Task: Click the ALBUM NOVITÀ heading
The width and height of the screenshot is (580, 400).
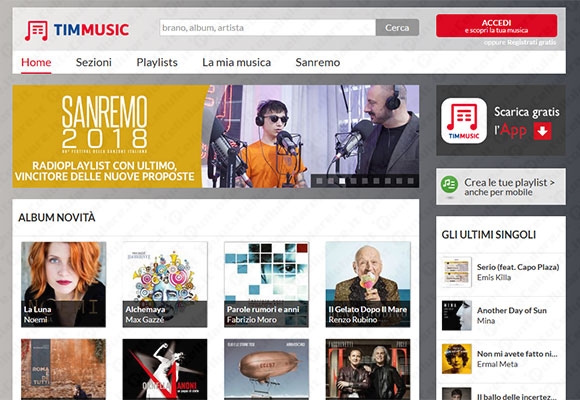Action: pos(57,218)
